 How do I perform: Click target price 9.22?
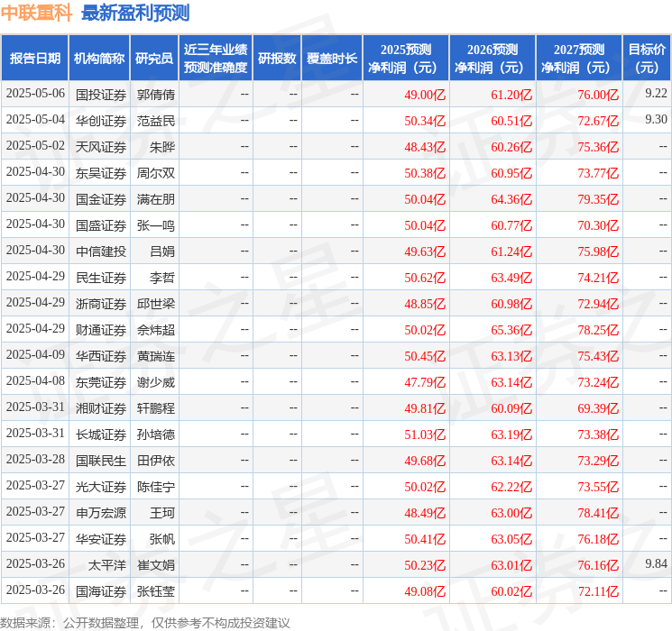656,94
